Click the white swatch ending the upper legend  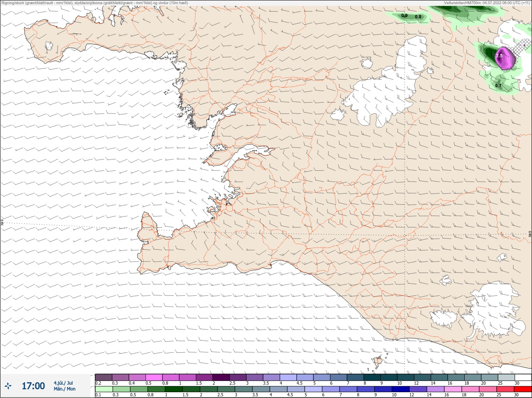pyautogui.click(x=523, y=377)
